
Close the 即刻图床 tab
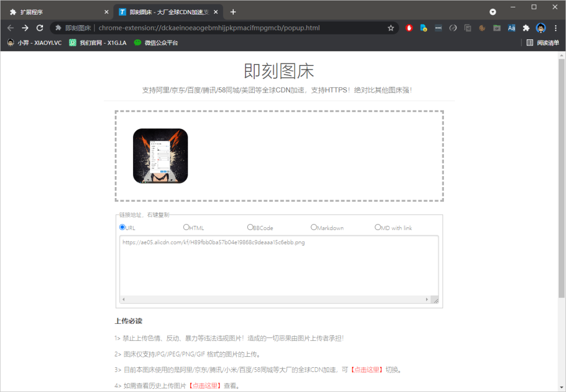pyautogui.click(x=216, y=12)
